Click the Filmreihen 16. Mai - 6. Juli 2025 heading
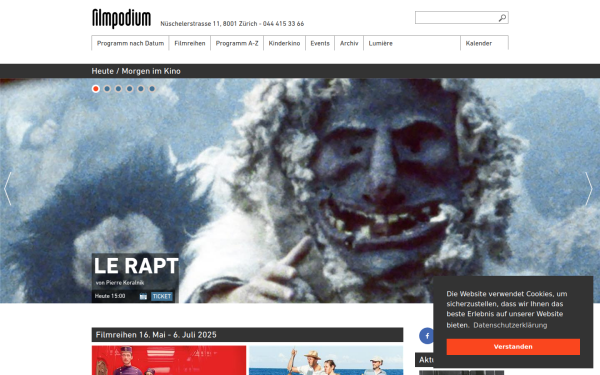The height and width of the screenshot is (375, 600). tap(156, 335)
